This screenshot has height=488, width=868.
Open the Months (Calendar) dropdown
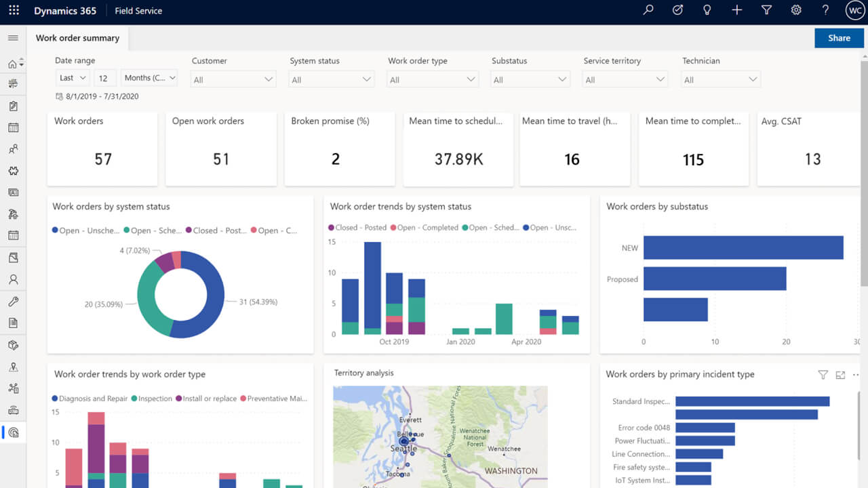[149, 77]
